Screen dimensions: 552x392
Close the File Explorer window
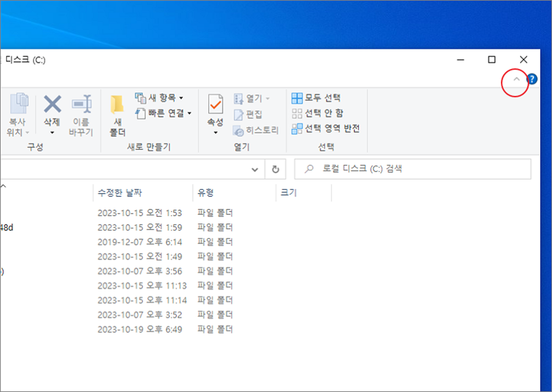[x=523, y=60]
